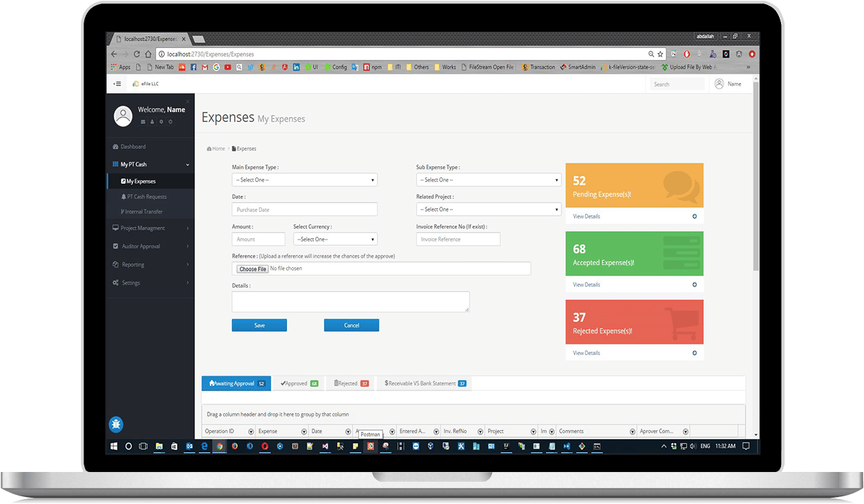Switch to the Awaiting Approval tab
This screenshot has height=504, width=864.
click(x=237, y=384)
